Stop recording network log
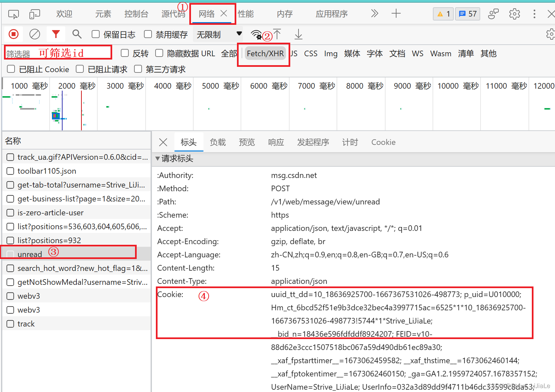 14,34
